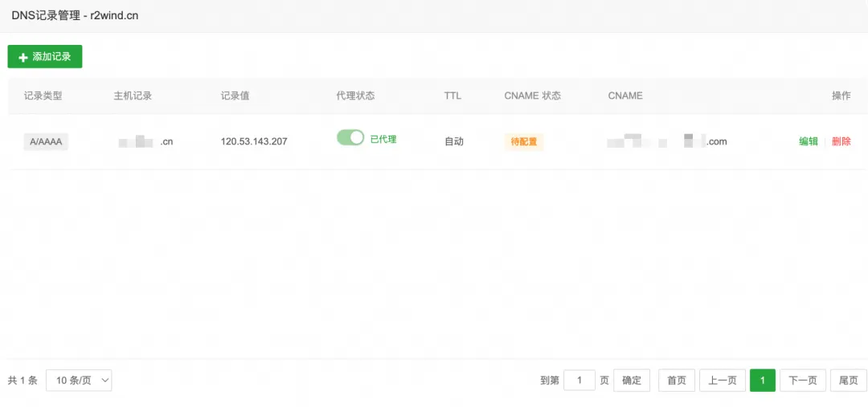This screenshot has height=407, width=868.
Task: Click the page number input field
Action: [579, 381]
